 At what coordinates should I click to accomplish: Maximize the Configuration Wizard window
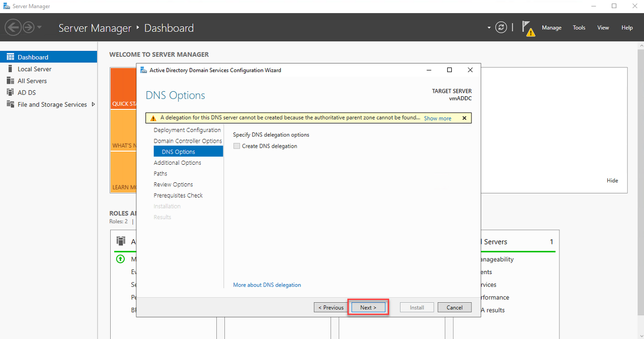click(449, 70)
